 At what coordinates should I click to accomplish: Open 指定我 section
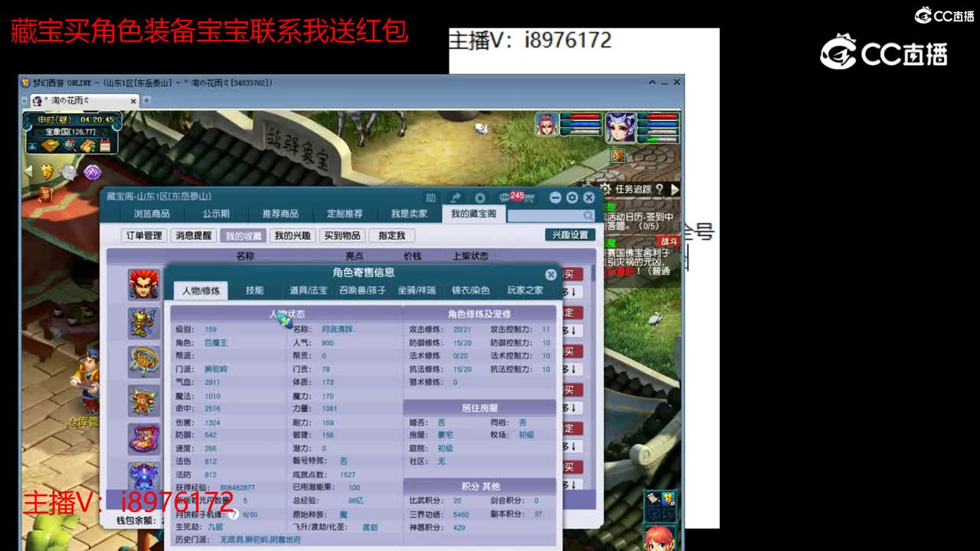coord(390,236)
